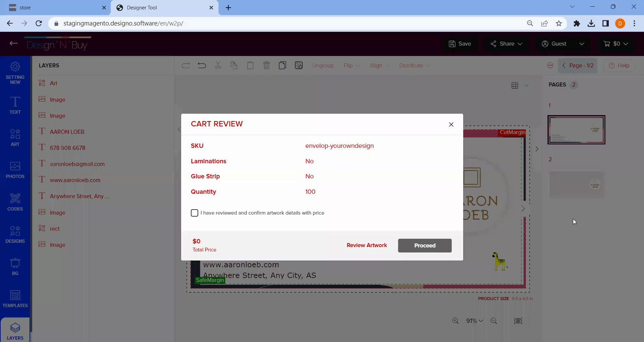Click the Save button
The width and height of the screenshot is (644, 342).
pos(460,44)
